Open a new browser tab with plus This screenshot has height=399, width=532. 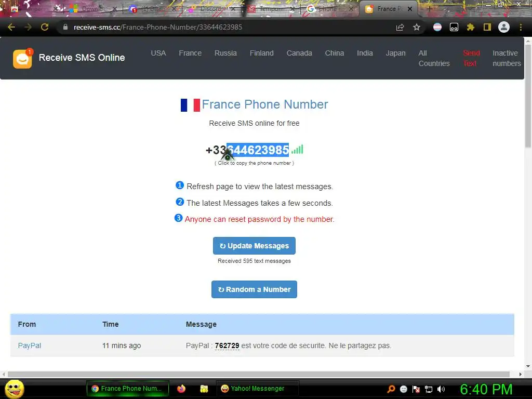tap(429, 9)
